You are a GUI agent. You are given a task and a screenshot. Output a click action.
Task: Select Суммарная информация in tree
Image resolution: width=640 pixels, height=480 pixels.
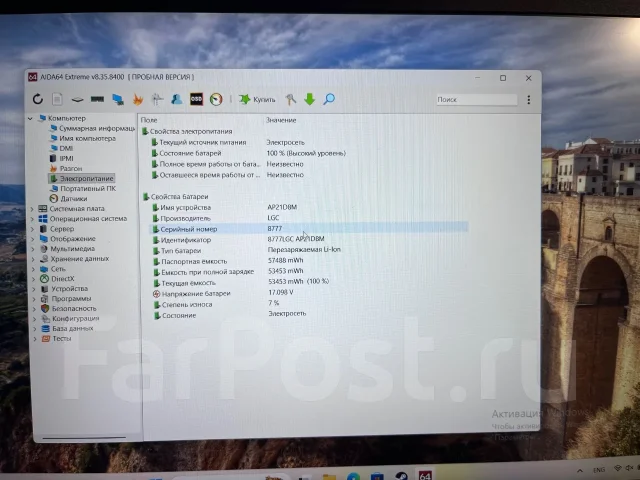tap(92, 128)
